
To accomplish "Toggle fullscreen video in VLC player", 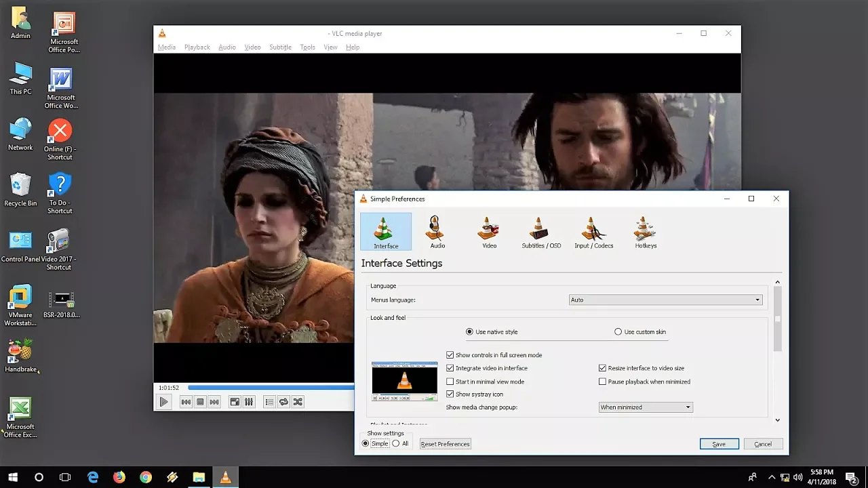I will click(x=235, y=402).
